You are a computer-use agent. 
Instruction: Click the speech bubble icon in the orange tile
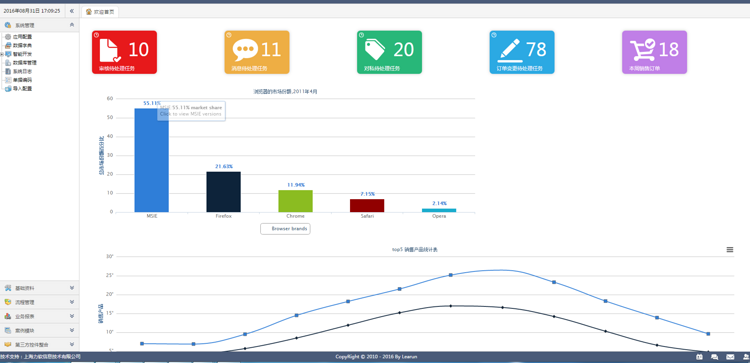coord(245,49)
